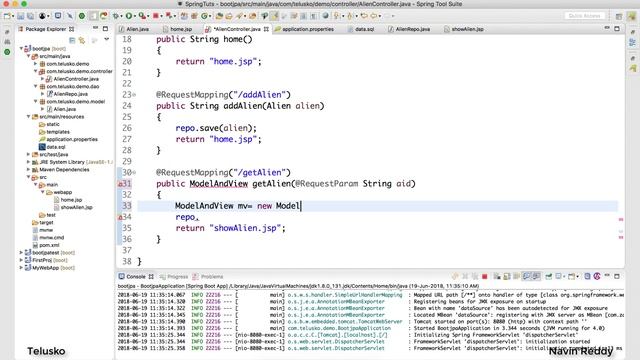640x360 pixels.
Task: Select AlienRepo.java in Package Explorer
Action: (x=71, y=94)
